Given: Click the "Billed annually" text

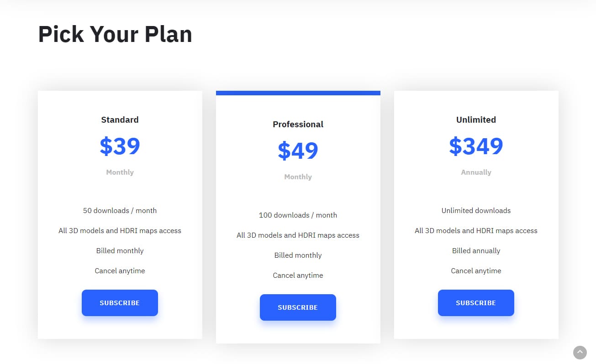Looking at the screenshot, I should (x=476, y=251).
